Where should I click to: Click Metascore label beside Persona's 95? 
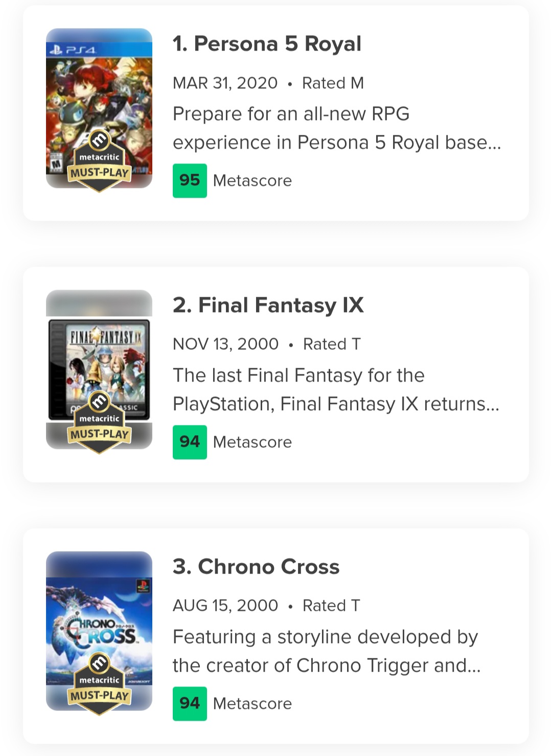252,180
